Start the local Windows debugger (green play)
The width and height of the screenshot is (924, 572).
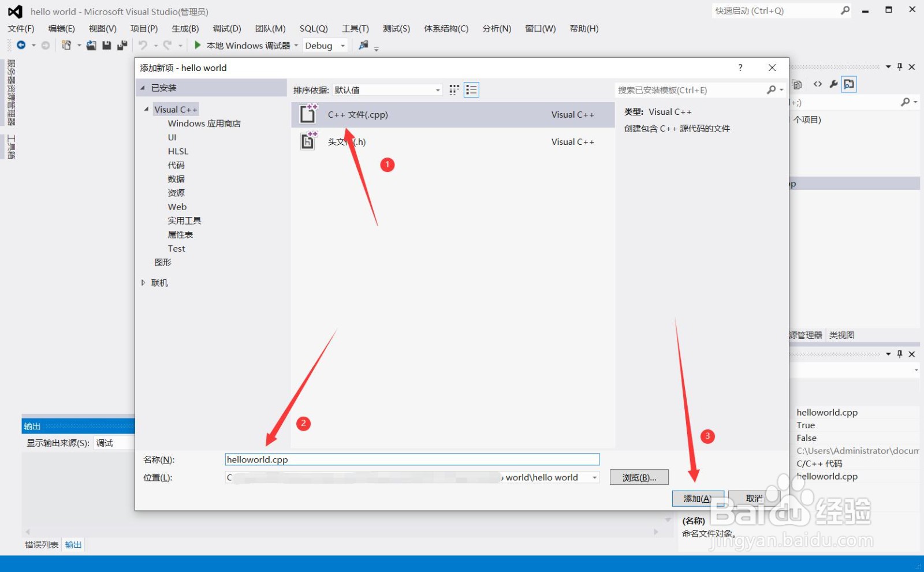[198, 45]
